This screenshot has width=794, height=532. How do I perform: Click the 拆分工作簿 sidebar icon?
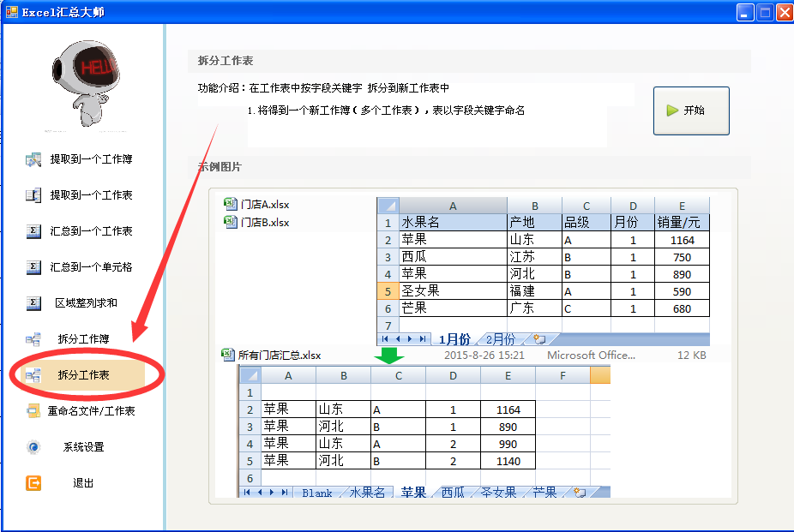coord(33,339)
